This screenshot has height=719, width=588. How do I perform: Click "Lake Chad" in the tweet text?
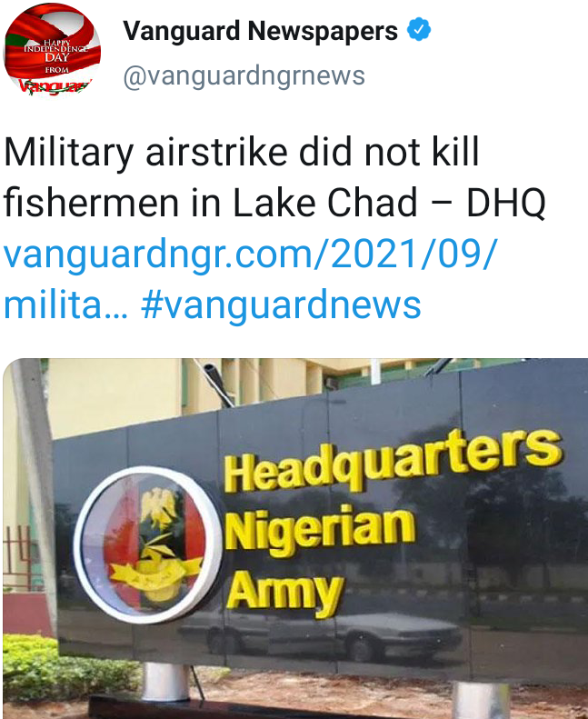325,202
